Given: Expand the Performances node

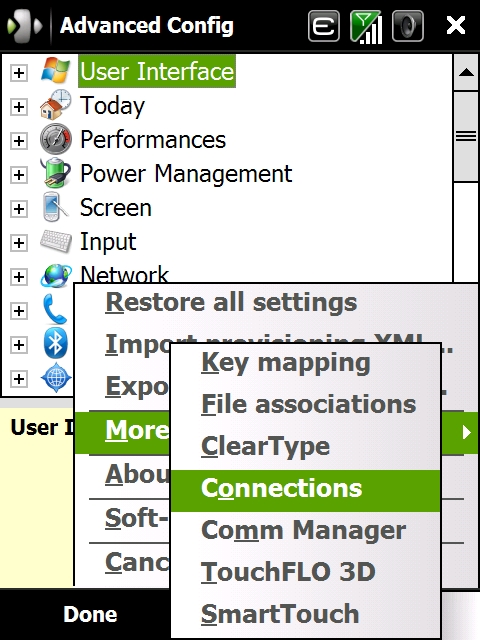Looking at the screenshot, I should click(18, 141).
